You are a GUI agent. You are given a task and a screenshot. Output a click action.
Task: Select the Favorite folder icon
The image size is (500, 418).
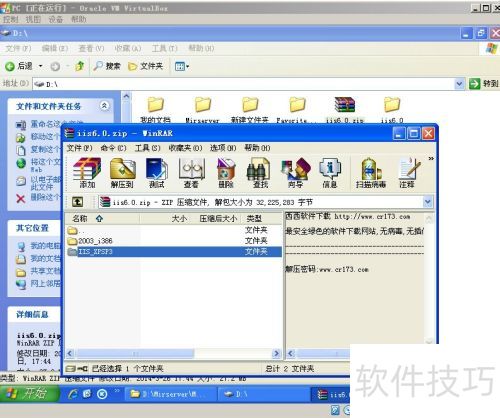tap(297, 110)
